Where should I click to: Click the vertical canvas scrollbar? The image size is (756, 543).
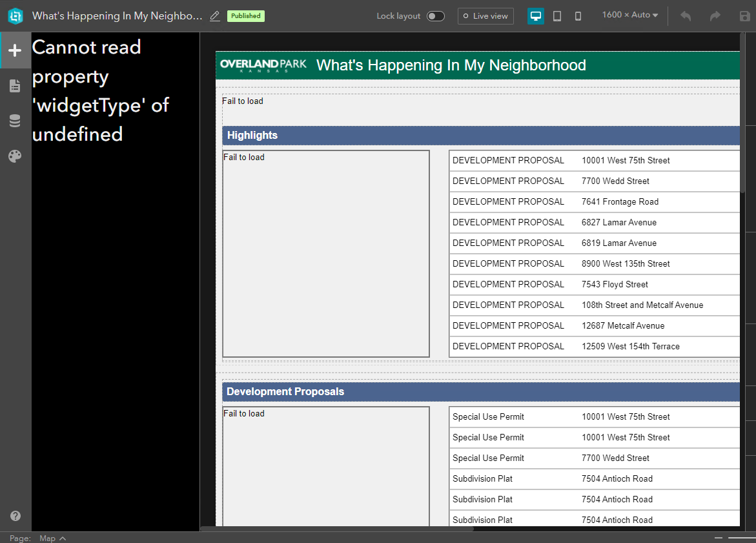tap(743, 114)
